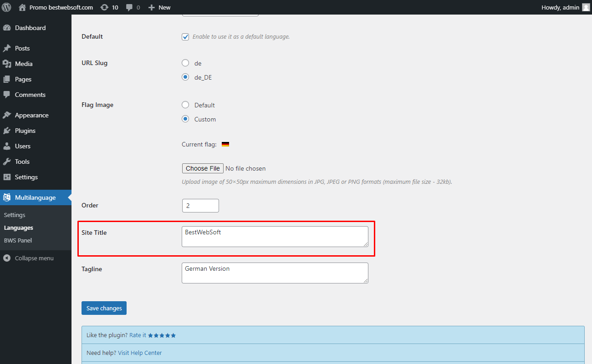Image resolution: width=592 pixels, height=364 pixels.
Task: Click the Plugins plug icon
Action: pos(7,131)
